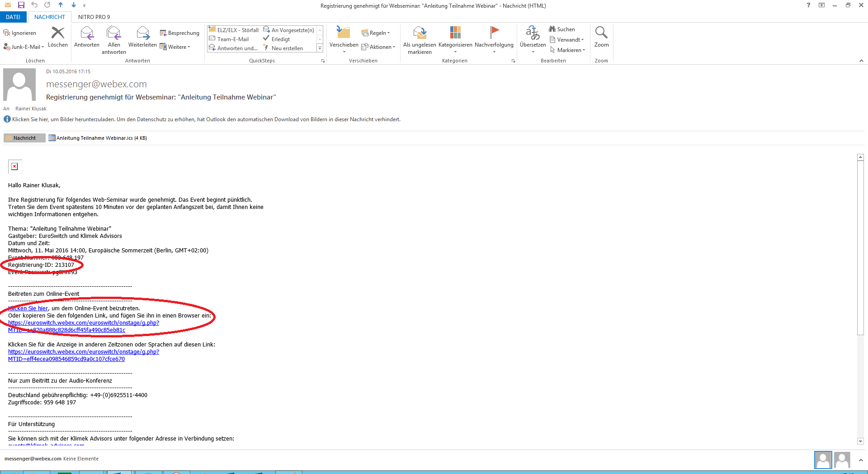Expand the Regeln dropdown menu
Screen dimensions: 868x474
point(376,33)
